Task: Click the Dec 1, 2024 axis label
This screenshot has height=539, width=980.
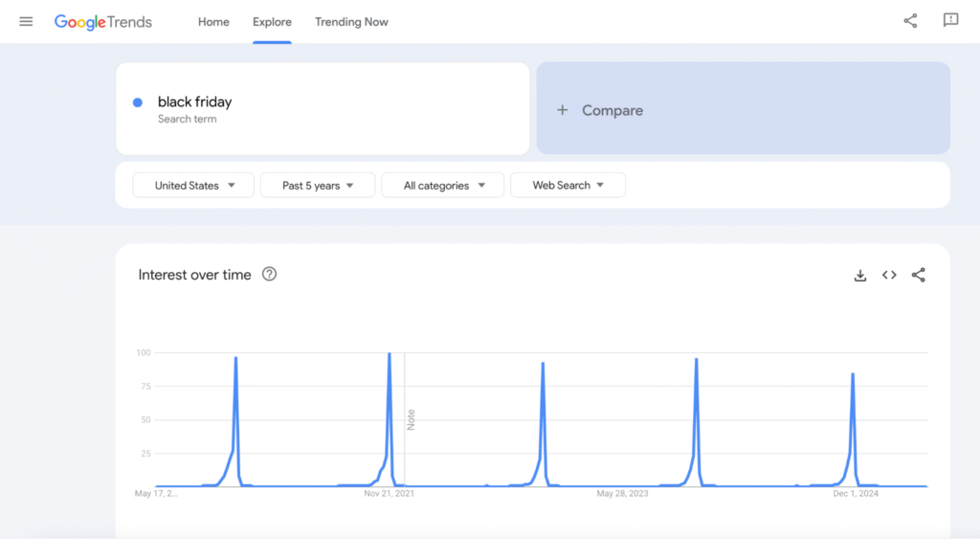Action: tap(856, 493)
